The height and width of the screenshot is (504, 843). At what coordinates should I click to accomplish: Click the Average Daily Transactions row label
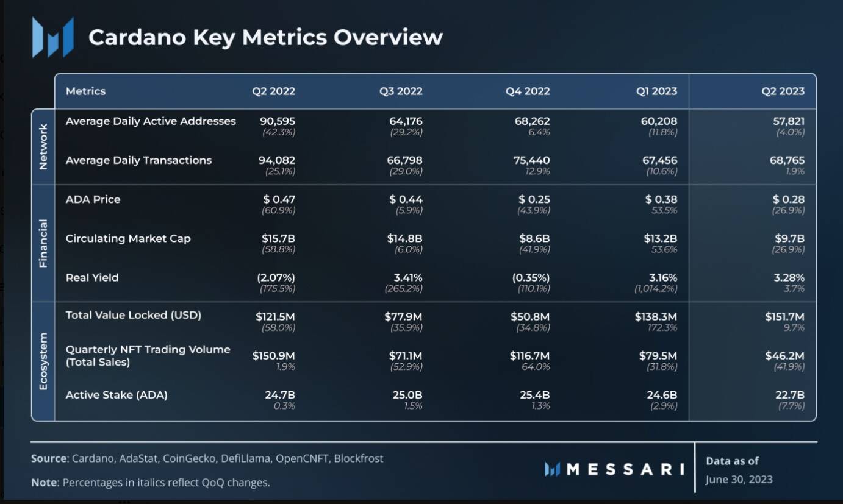point(138,160)
